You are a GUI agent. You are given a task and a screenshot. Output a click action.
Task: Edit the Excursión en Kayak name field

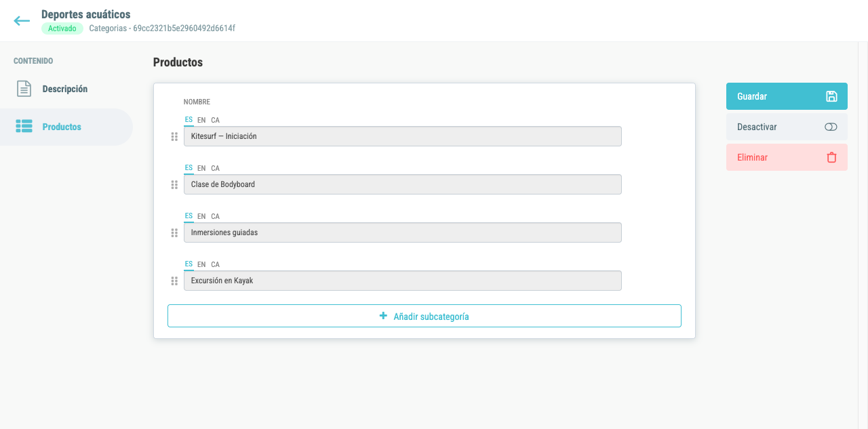[403, 281]
